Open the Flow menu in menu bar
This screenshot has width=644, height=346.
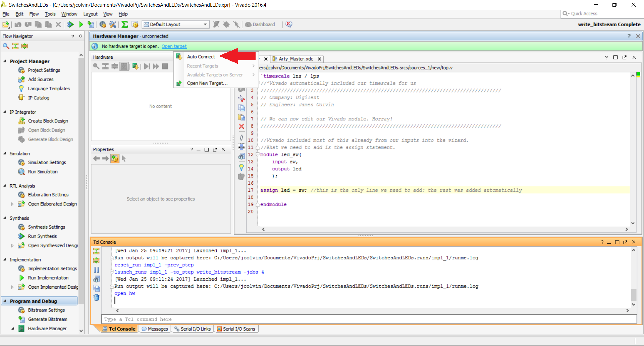click(x=34, y=14)
